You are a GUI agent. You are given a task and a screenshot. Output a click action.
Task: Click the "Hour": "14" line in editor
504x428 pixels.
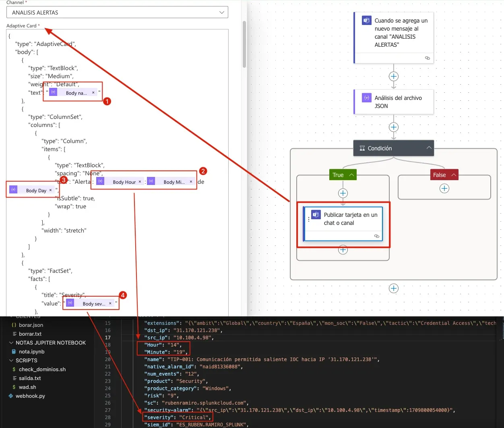163,345
